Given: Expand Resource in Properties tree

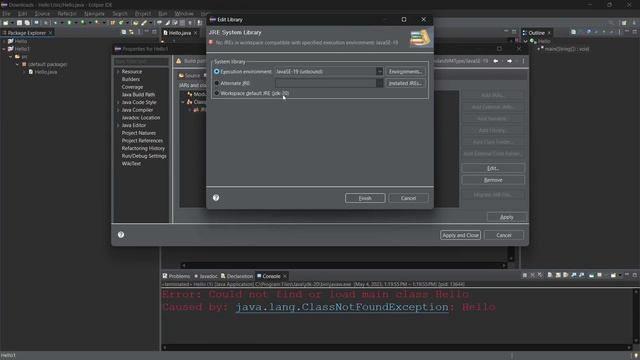Looking at the screenshot, I should [118, 71].
